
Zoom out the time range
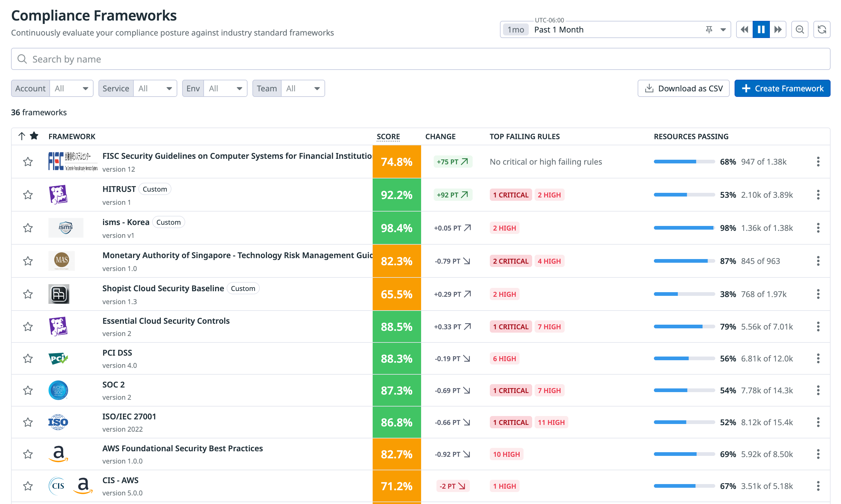coord(800,29)
